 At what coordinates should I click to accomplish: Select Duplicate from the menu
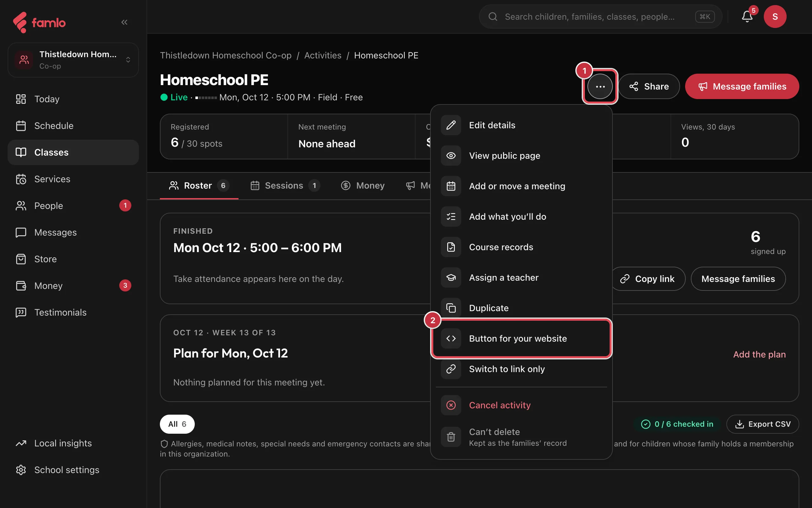click(521, 308)
